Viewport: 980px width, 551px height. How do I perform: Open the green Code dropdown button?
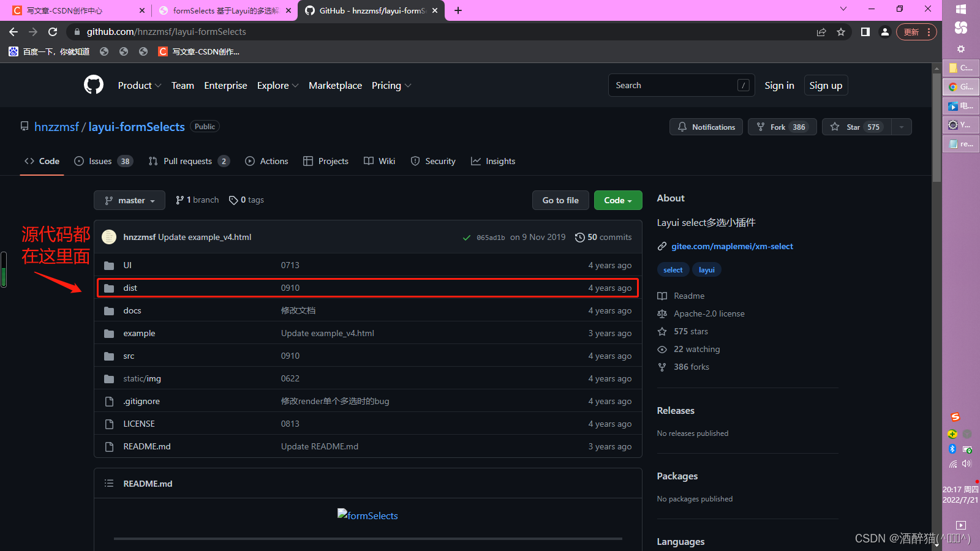(x=618, y=200)
